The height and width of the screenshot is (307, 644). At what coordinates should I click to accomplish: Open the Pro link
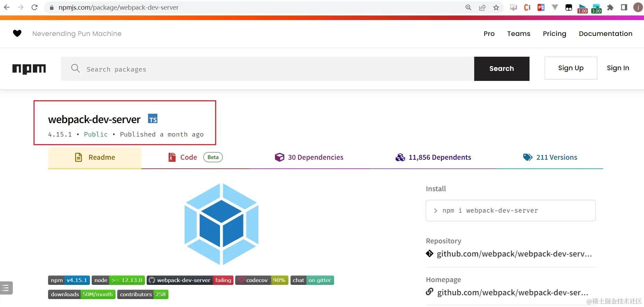click(x=489, y=34)
